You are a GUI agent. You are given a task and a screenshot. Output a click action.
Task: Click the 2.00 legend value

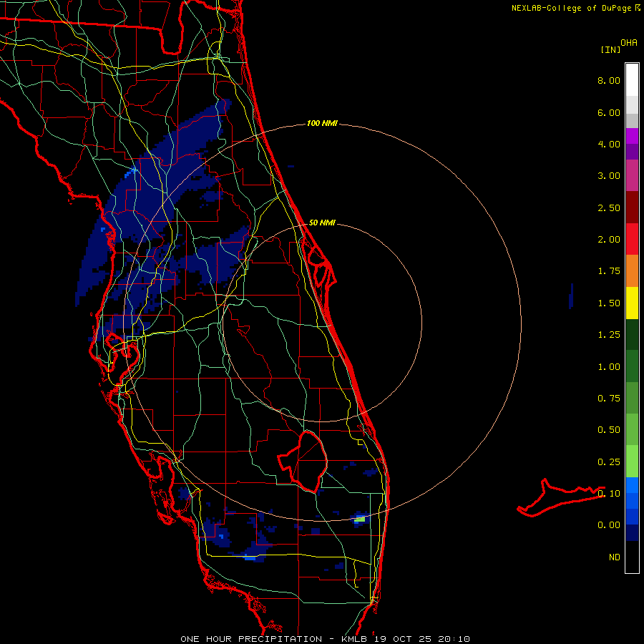point(609,240)
